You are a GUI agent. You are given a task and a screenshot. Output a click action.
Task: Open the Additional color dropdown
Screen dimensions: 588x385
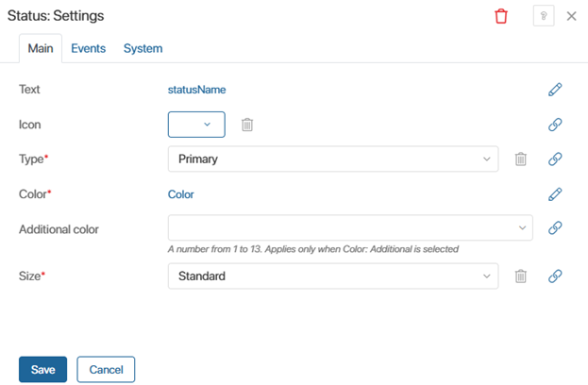[x=350, y=227]
